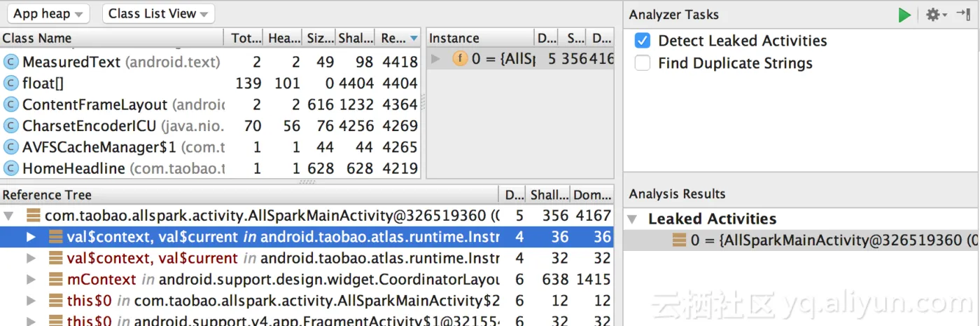980x326 pixels.
Task: Expand the instance 0 = {AllSp row
Action: coord(435,59)
